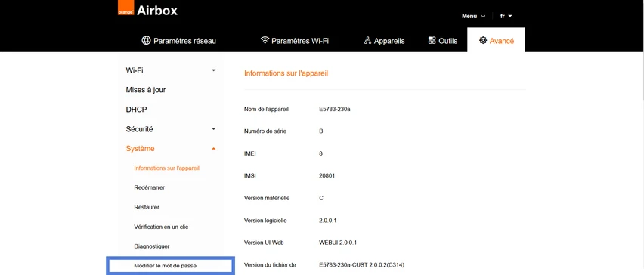The width and height of the screenshot is (644, 275).
Task: Click the Wi-Fi signal icon in navigation
Action: [265, 40]
